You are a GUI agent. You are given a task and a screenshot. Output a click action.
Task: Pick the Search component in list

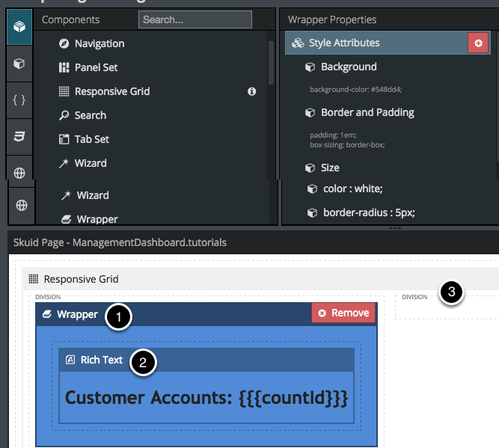[x=90, y=115]
